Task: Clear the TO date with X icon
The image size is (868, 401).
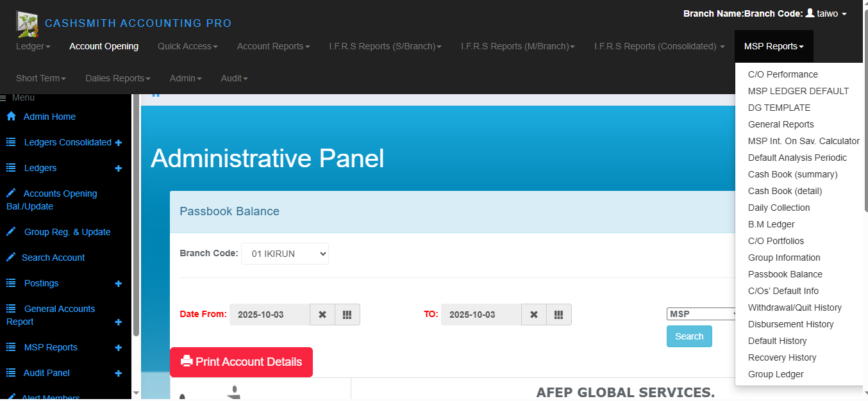Action: point(534,315)
